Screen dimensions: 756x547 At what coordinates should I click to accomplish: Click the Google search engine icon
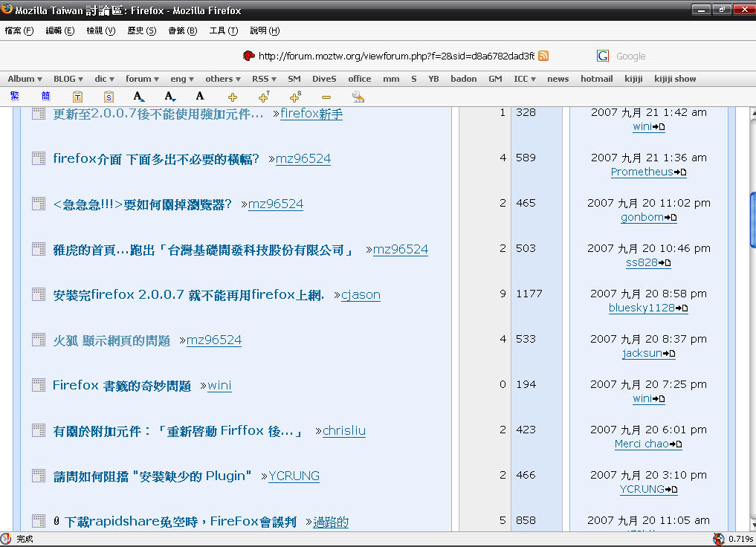point(603,56)
